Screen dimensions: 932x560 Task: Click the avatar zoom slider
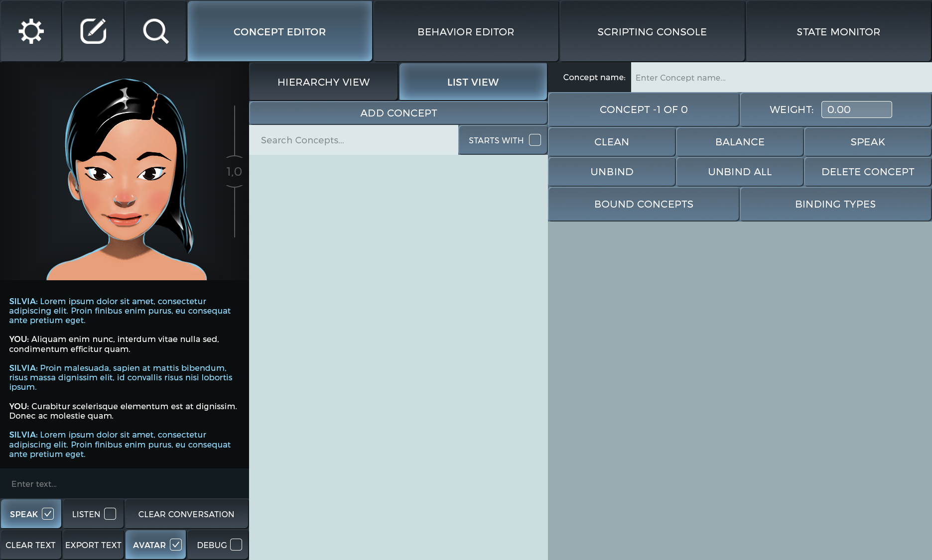234,171
